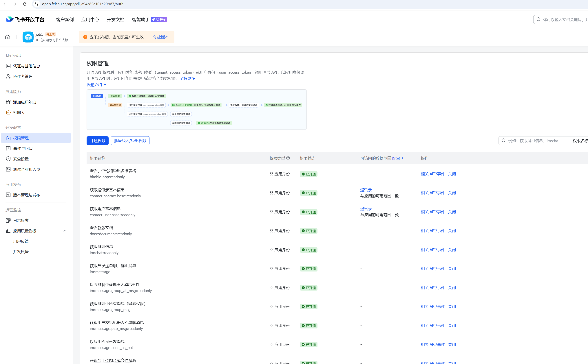This screenshot has width=588, height=364.
Task: Open the 权限名称 filter dropdown
Action: click(x=580, y=141)
